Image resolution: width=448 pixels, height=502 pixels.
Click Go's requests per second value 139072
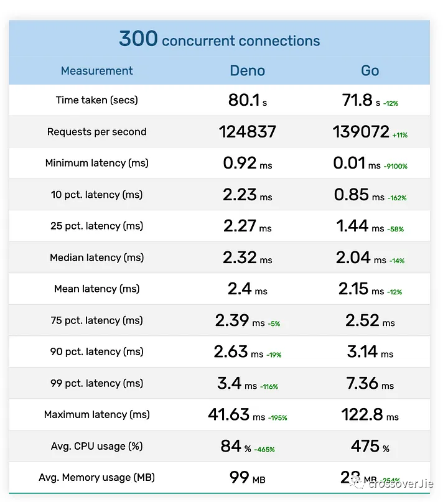361,132
